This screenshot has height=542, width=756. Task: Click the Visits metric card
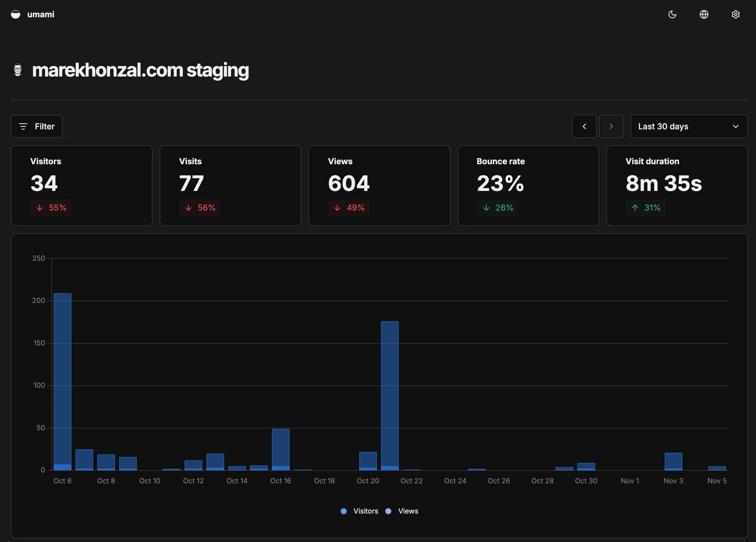click(x=230, y=186)
